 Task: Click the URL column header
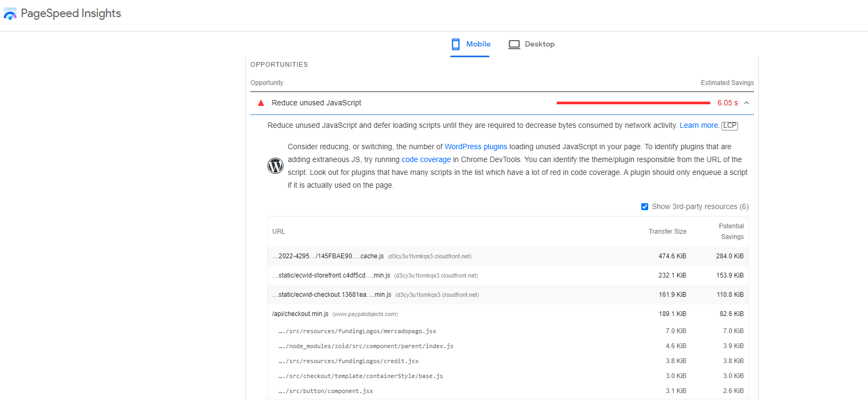point(279,232)
